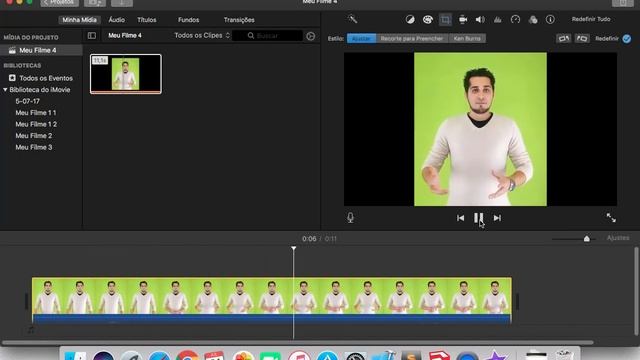Click the Redefinir Tudo button
Screen dimensions: 640x360
591,19
